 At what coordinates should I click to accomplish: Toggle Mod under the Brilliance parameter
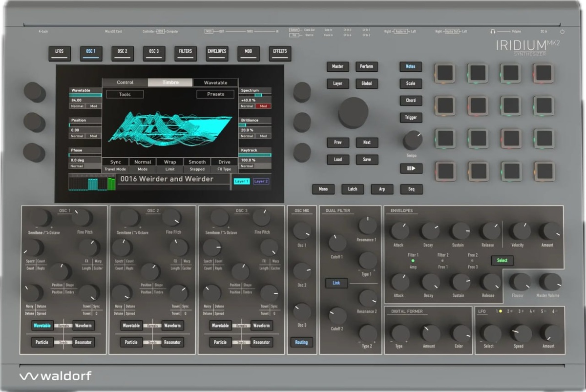(263, 136)
